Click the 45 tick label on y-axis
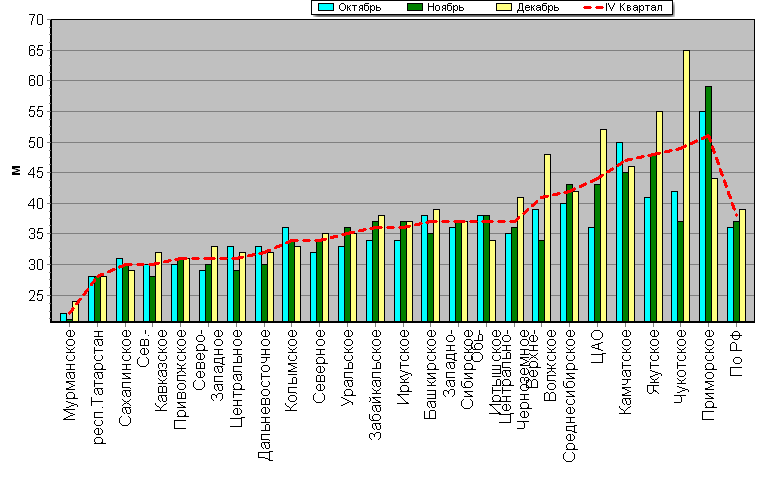 point(36,173)
